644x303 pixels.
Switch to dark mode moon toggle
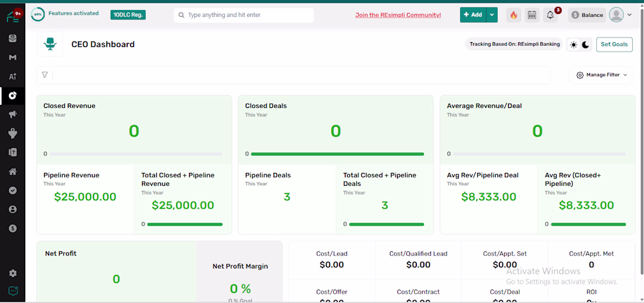585,45
